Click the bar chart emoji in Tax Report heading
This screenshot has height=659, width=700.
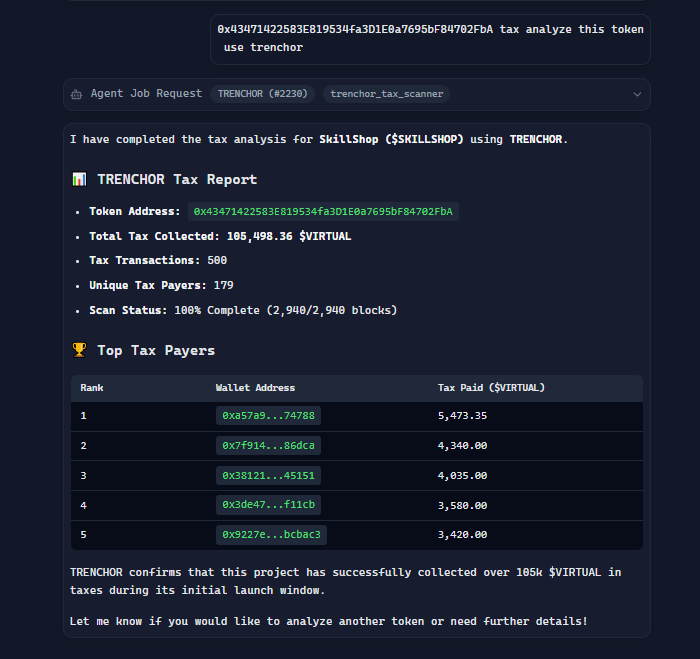79,179
